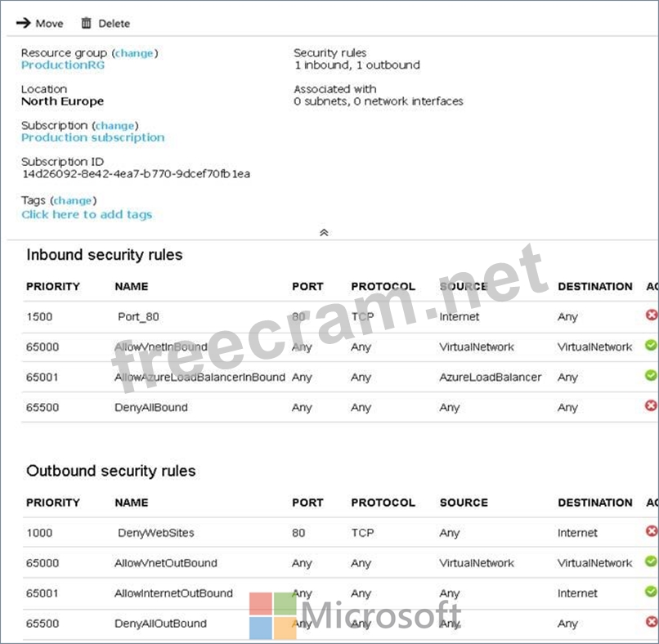Click the port 80 cell of DenyWebSites
Image resolution: width=659 pixels, height=644 pixels.
click(x=298, y=533)
